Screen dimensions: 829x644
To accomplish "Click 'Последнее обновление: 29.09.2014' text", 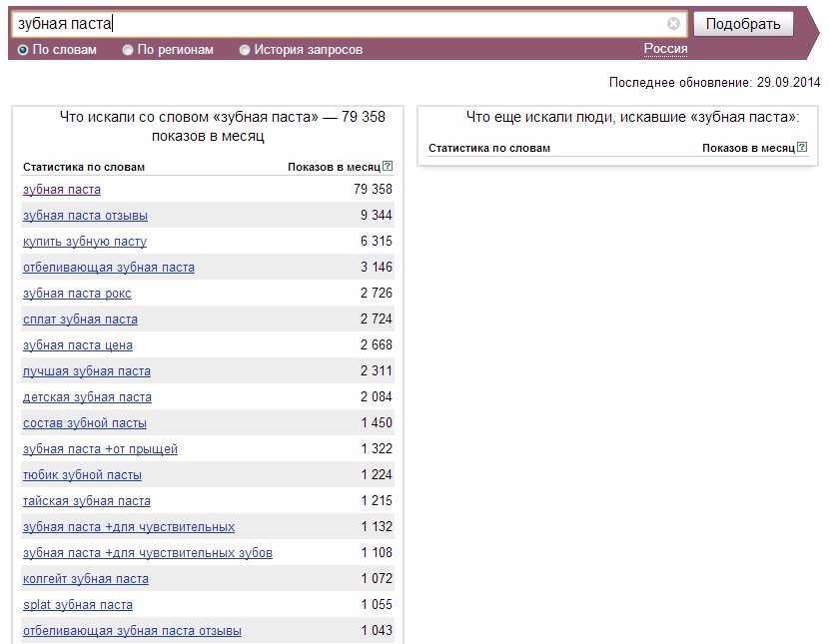I will click(715, 83).
